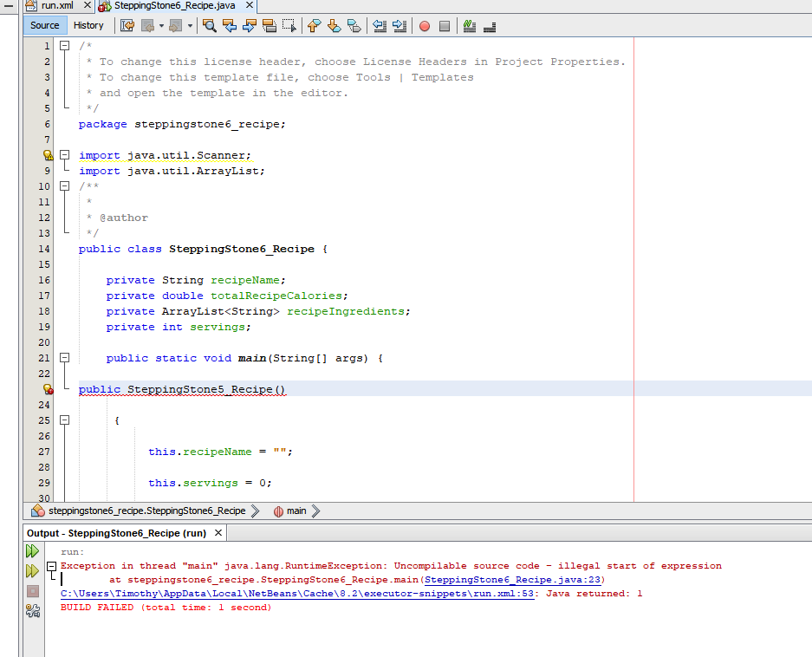Select the main method breadcrumb
Image resolution: width=812 pixels, height=657 pixels.
pyautogui.click(x=296, y=511)
